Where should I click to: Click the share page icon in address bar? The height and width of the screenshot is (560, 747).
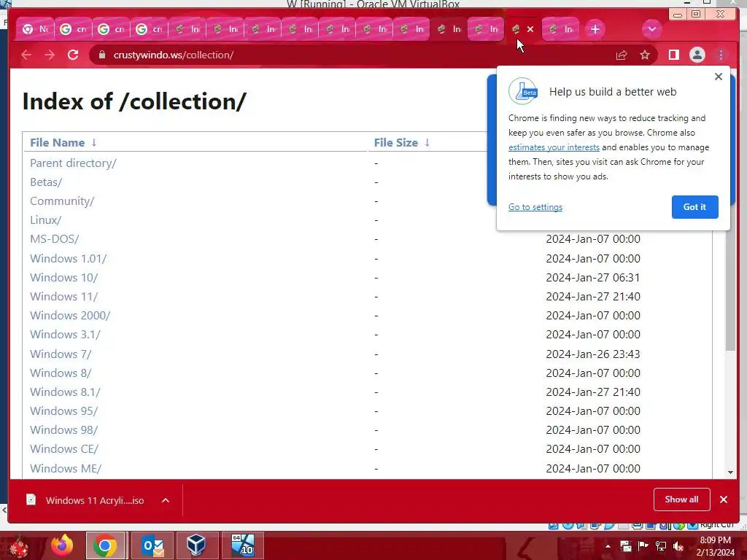[622, 55]
